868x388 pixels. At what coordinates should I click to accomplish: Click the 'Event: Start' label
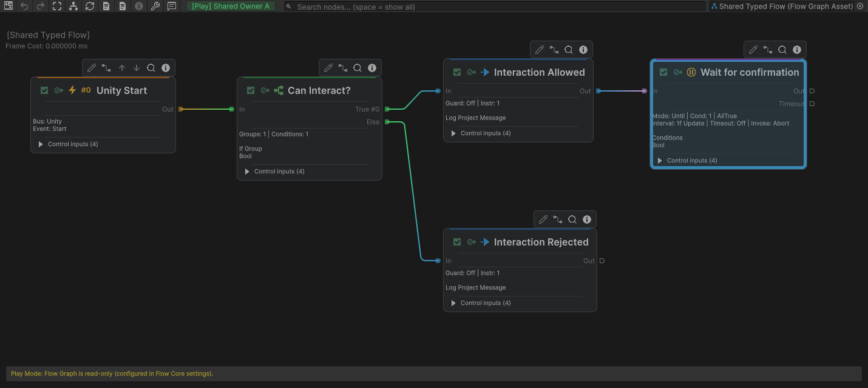pyautogui.click(x=50, y=129)
